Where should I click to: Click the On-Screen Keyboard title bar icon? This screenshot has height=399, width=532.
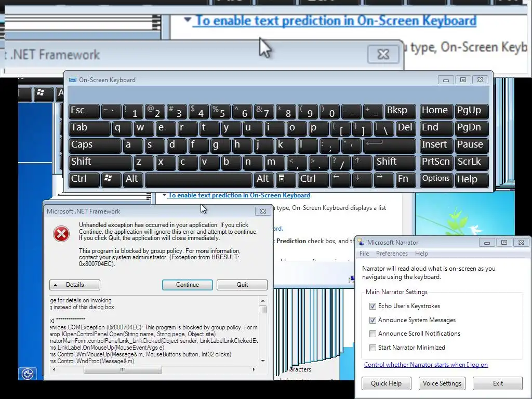[x=73, y=79]
